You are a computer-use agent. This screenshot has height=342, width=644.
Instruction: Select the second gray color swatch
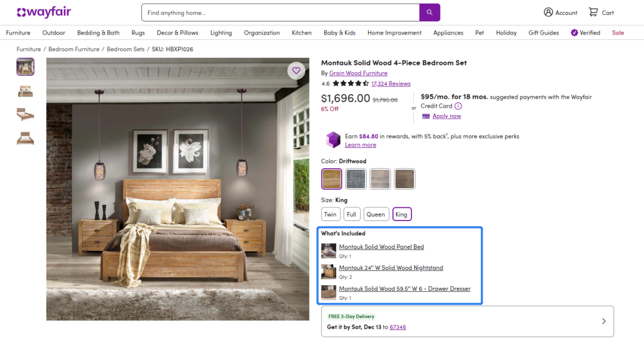[357, 179]
